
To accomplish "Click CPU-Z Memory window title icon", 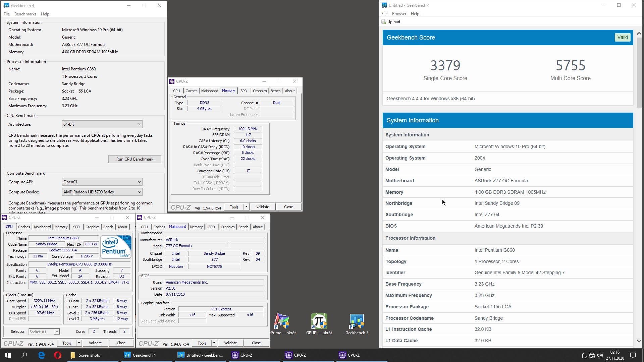I will point(172,81).
